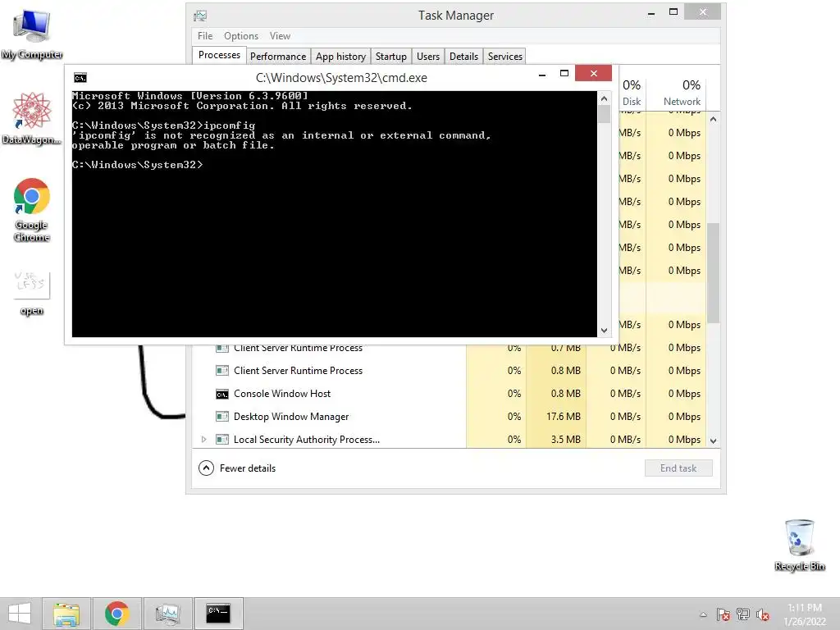Sort by the Disk column header
This screenshot has height=630, width=840.
click(x=632, y=93)
